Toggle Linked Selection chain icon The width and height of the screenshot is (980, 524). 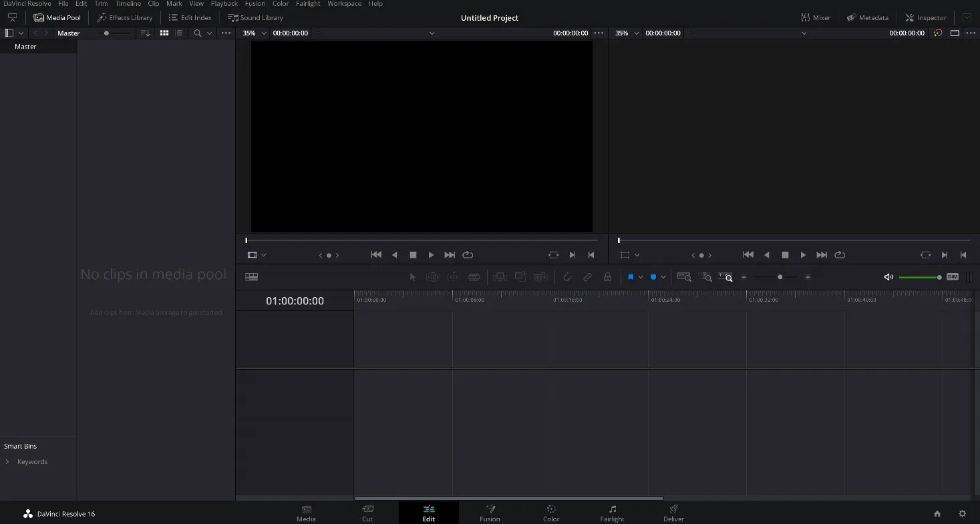click(x=587, y=277)
